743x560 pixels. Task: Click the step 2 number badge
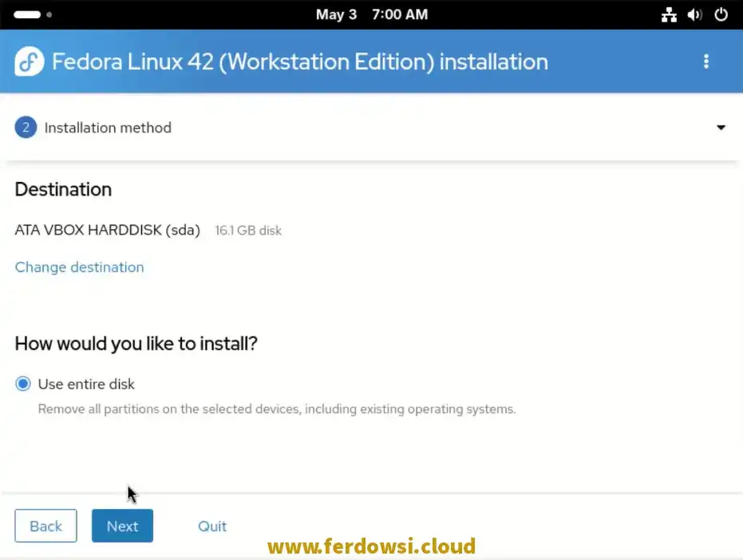click(26, 128)
